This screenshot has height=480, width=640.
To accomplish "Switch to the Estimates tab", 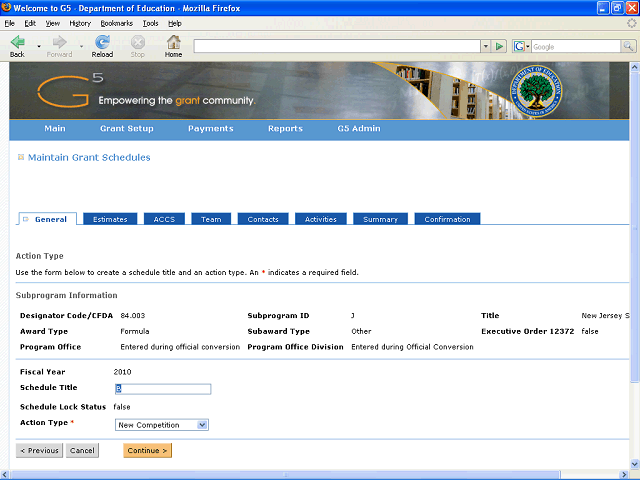I will point(110,219).
